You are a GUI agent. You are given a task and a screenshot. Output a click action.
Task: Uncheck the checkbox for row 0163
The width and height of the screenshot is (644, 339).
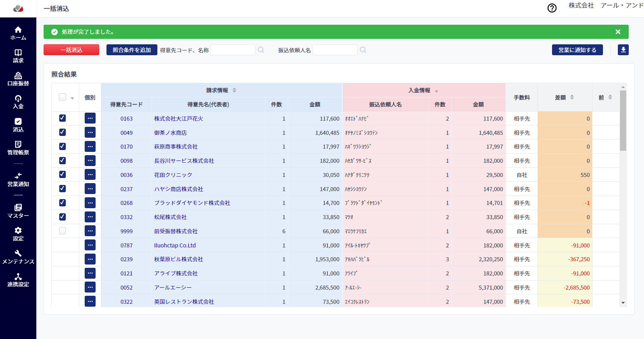tap(63, 118)
